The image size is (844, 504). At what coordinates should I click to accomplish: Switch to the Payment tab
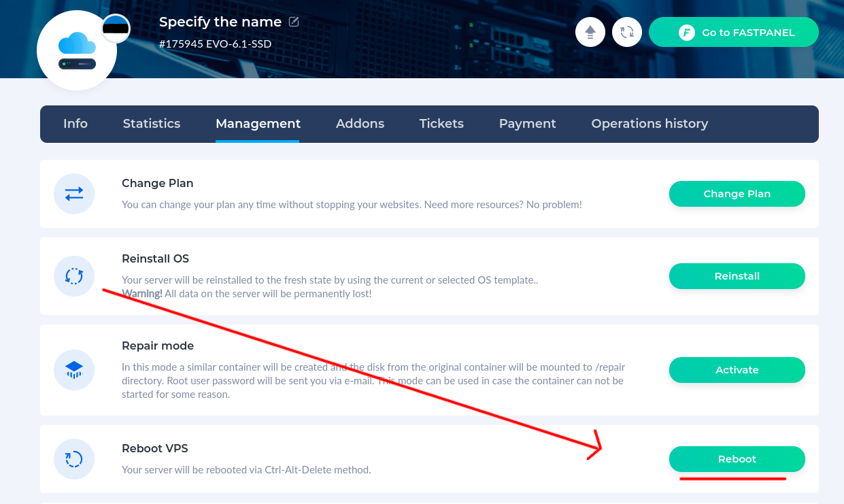click(528, 124)
